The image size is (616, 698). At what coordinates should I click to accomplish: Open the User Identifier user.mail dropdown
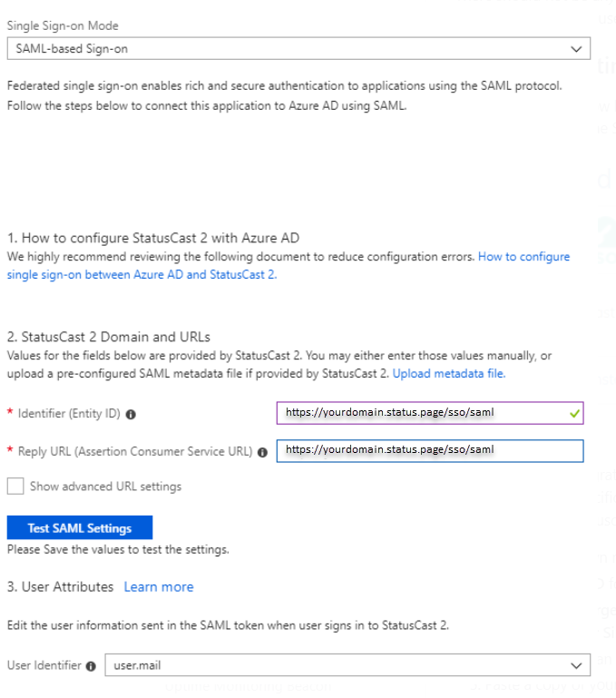[347, 665]
